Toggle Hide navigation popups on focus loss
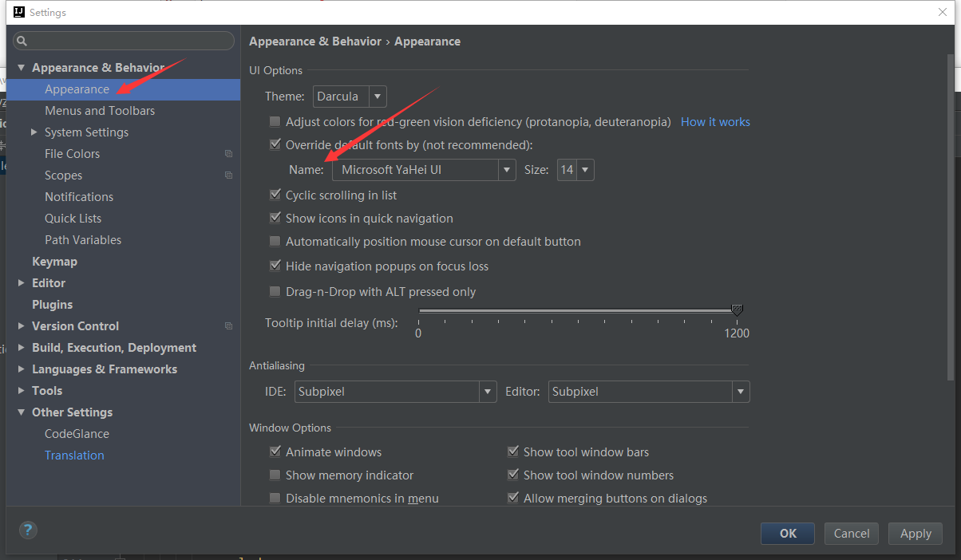 coord(275,266)
